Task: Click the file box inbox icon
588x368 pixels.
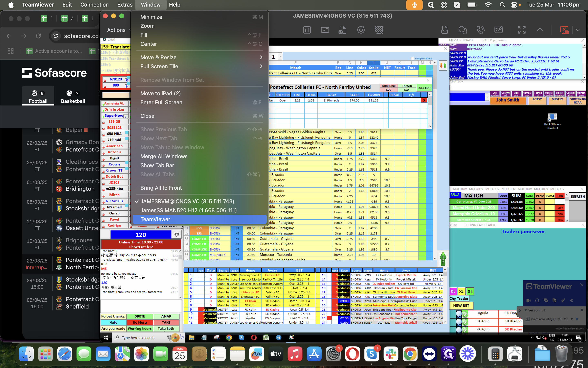Action: (444, 30)
